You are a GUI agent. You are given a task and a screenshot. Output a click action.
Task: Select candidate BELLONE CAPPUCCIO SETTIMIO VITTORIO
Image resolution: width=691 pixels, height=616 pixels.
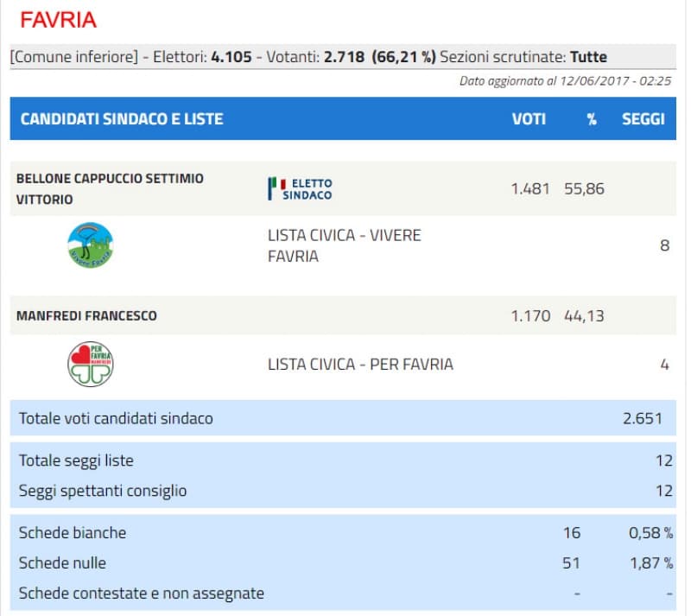coord(110,188)
